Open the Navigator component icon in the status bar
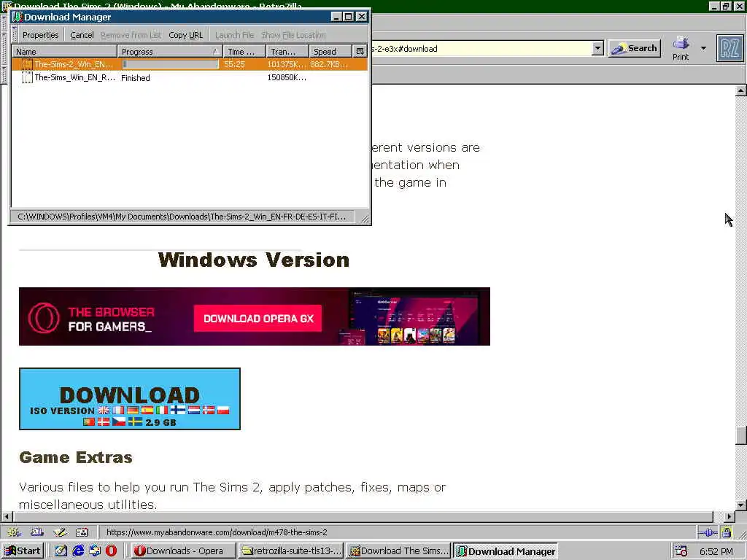Viewport: 747px width, 560px height. click(x=13, y=532)
